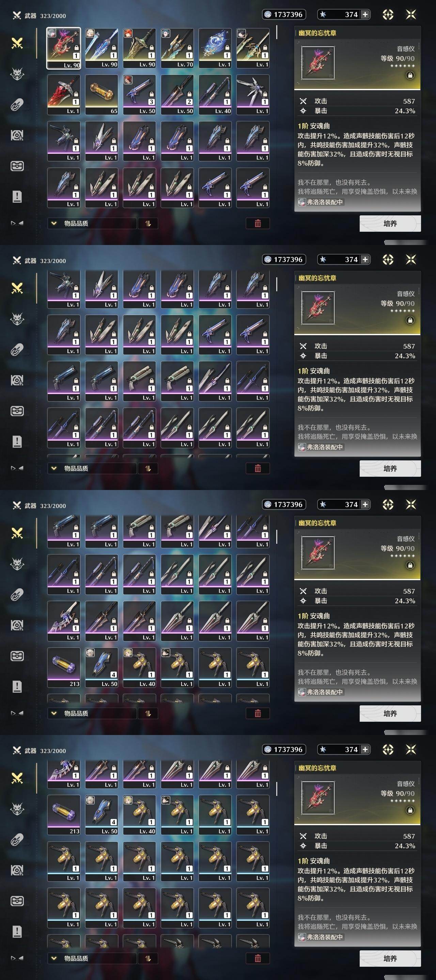Toggle the sort order arrows in the topmost panel

(x=148, y=223)
